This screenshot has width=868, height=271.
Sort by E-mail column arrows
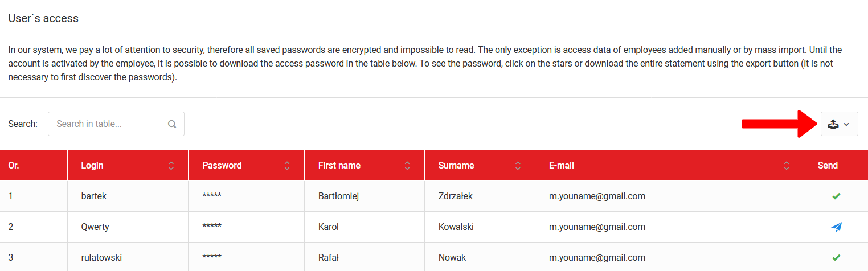pyautogui.click(x=787, y=166)
